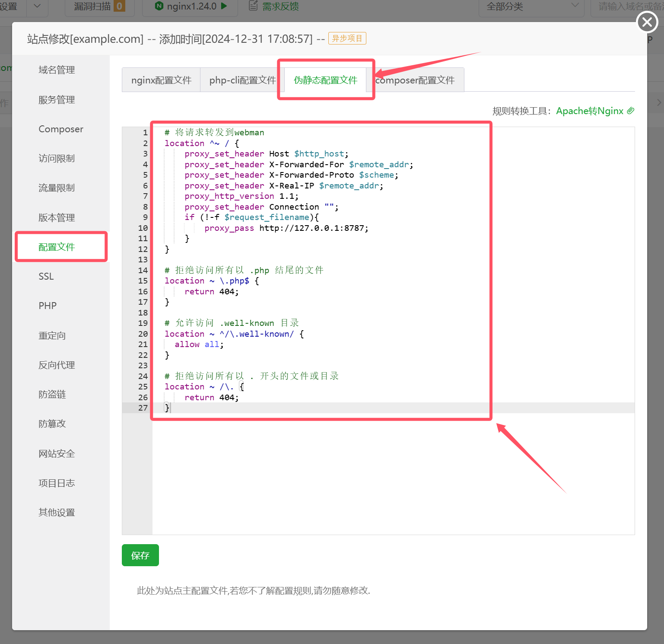
Task: Click the 漏洞扫描 button in the background page
Action: point(99,6)
